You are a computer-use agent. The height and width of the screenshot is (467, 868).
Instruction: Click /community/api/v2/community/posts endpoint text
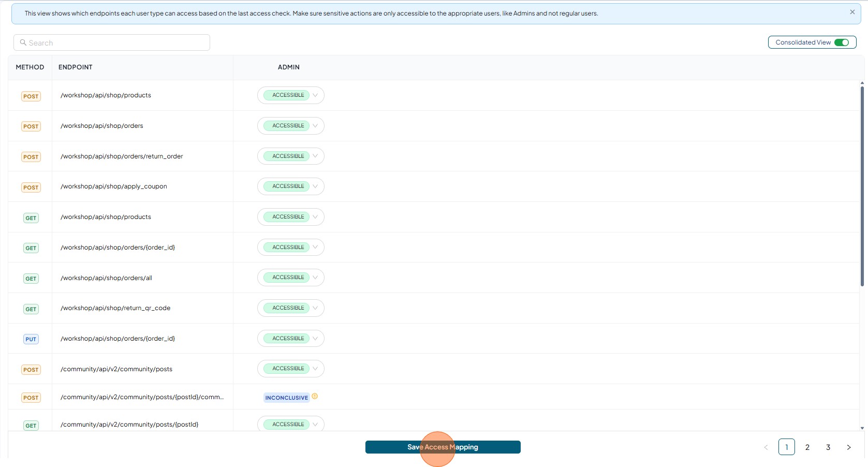click(116, 369)
